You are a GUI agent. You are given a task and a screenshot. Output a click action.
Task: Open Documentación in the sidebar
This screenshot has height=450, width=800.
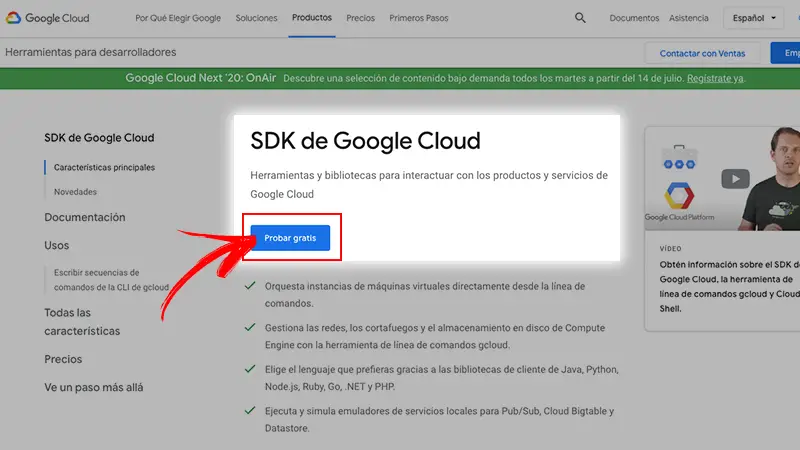85,217
